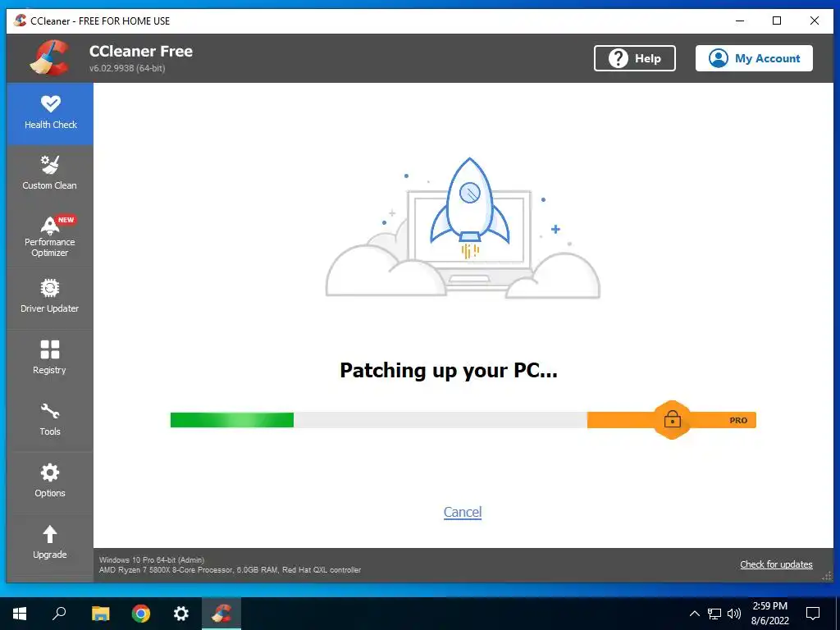Click the AMD Ryzen 7 5800X hardware info

230,570
